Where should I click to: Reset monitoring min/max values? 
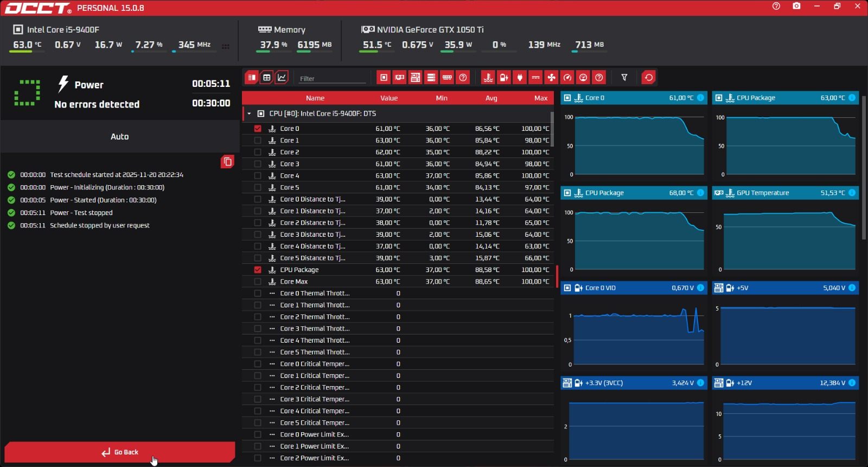tap(649, 78)
